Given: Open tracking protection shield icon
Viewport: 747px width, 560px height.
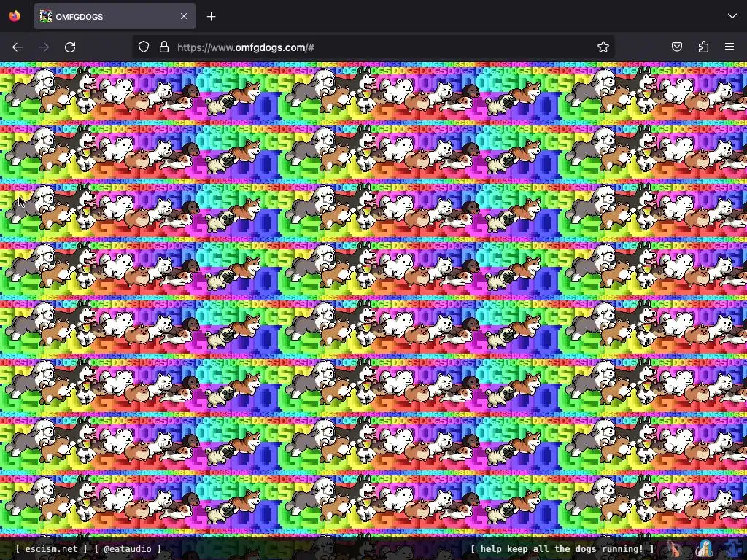Looking at the screenshot, I should point(144,47).
